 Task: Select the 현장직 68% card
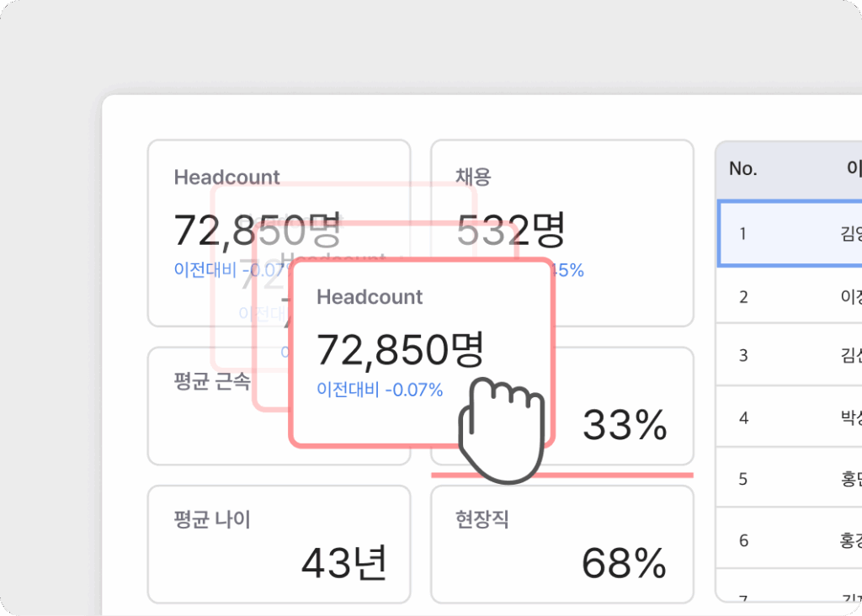(561, 544)
